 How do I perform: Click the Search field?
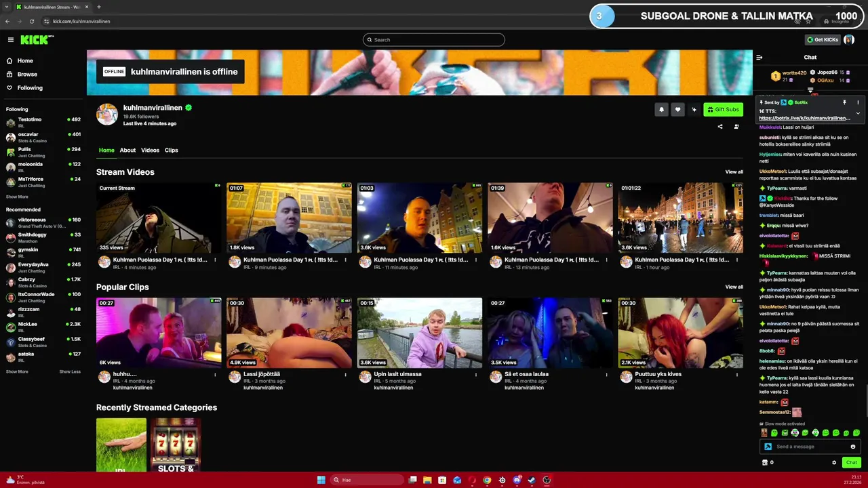(x=434, y=40)
